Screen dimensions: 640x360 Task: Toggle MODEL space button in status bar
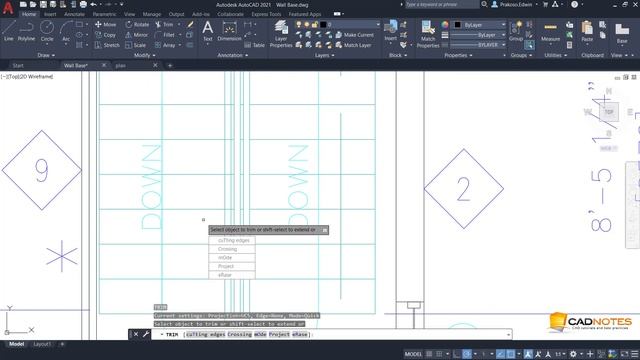413,354
